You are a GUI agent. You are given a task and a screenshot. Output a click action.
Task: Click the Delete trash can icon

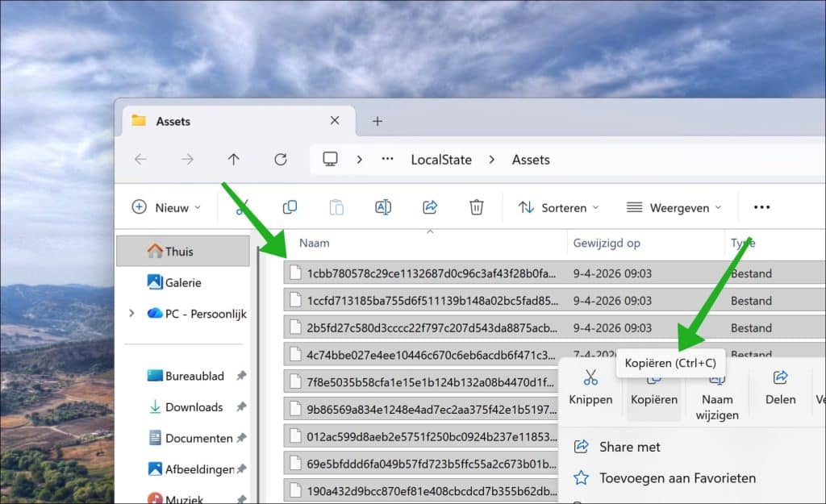point(477,207)
